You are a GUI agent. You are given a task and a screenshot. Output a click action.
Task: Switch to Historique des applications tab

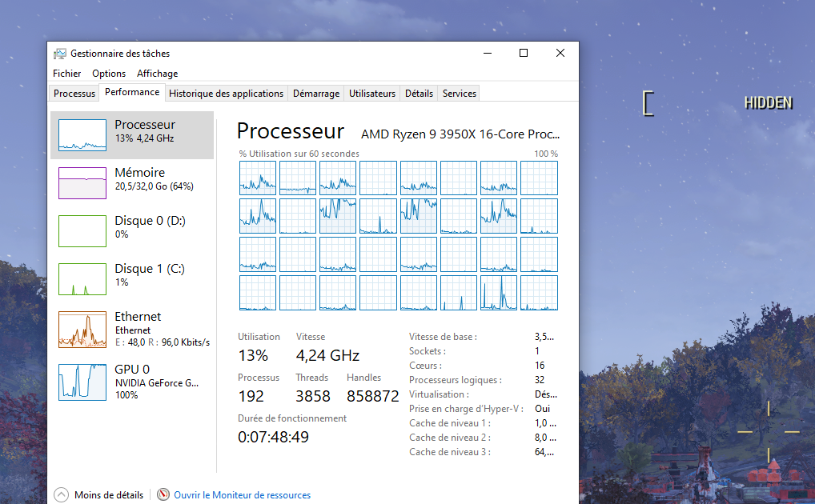pyautogui.click(x=226, y=94)
